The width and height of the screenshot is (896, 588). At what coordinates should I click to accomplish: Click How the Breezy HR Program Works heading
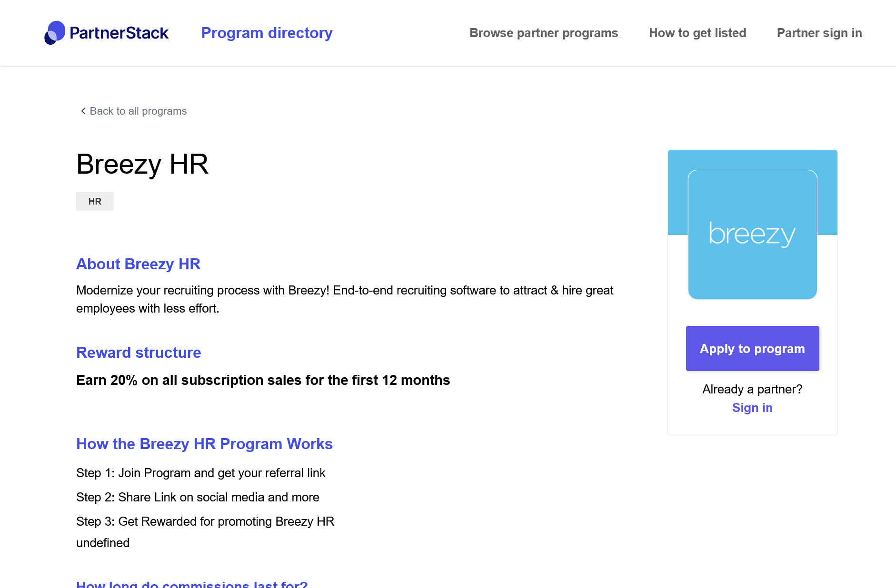tap(204, 444)
